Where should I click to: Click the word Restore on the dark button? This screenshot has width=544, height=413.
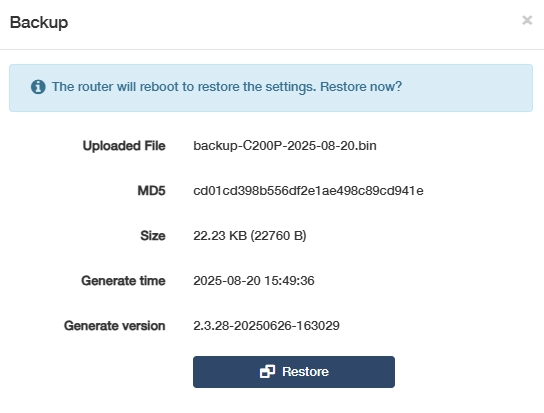click(x=305, y=372)
